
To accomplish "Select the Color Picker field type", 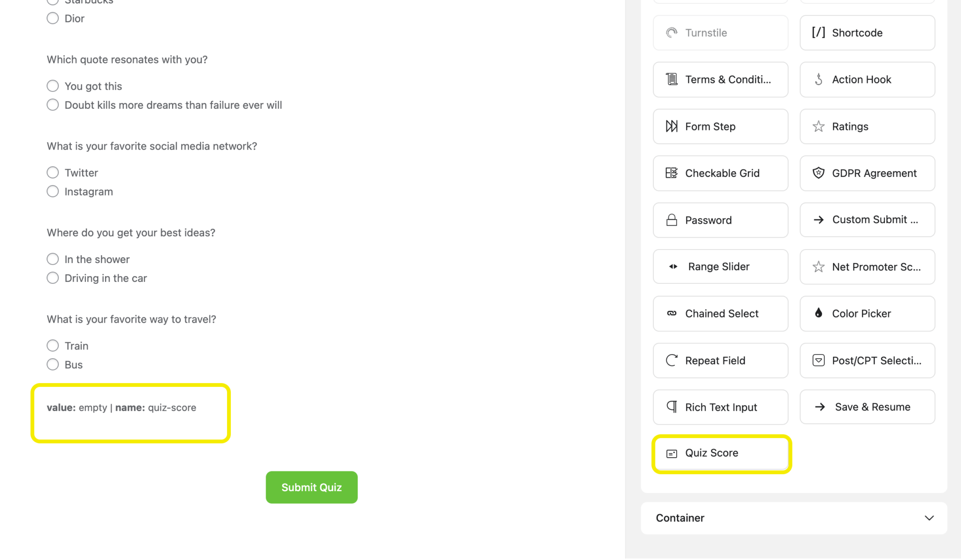I will click(867, 313).
